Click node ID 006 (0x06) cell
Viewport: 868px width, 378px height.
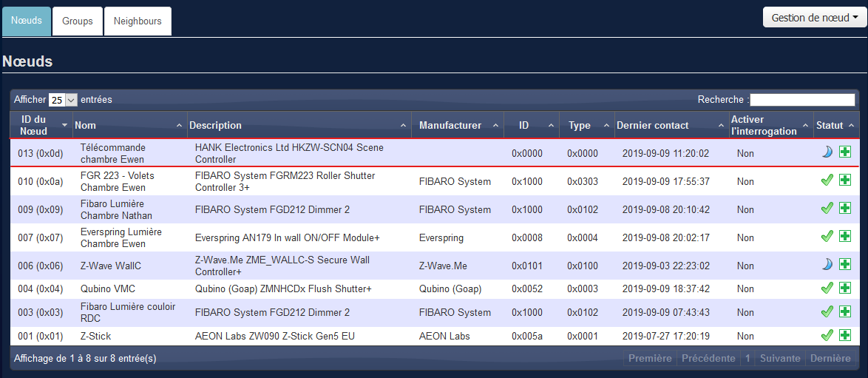pos(41,266)
